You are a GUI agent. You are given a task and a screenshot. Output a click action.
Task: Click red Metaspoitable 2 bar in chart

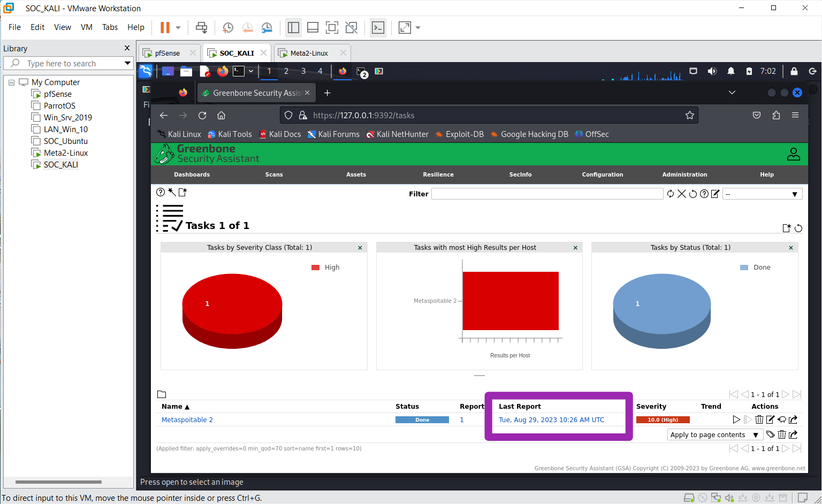point(511,301)
